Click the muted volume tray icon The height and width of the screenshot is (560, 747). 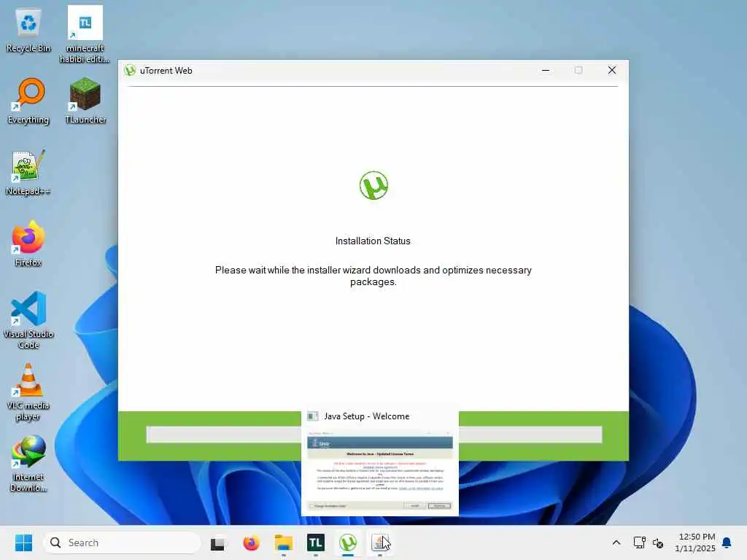[x=658, y=542]
